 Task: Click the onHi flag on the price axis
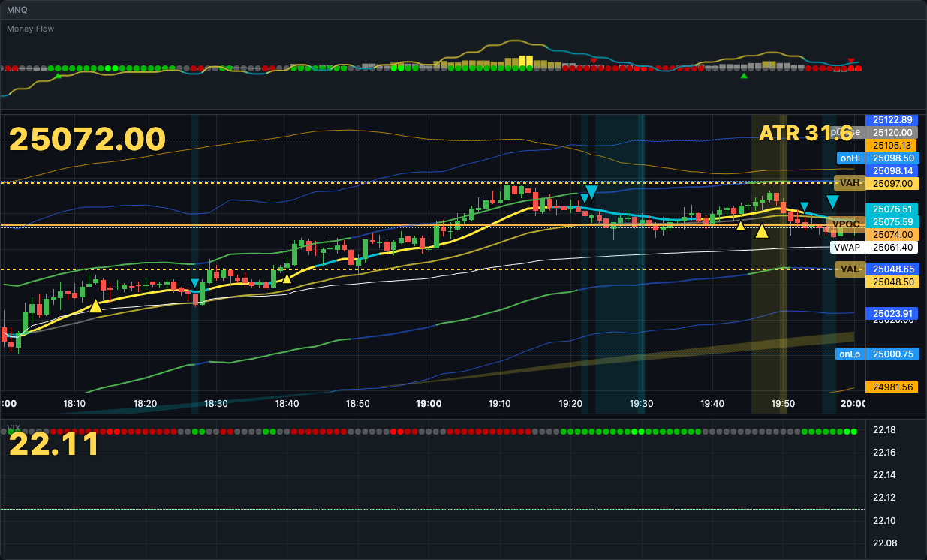[x=849, y=158]
